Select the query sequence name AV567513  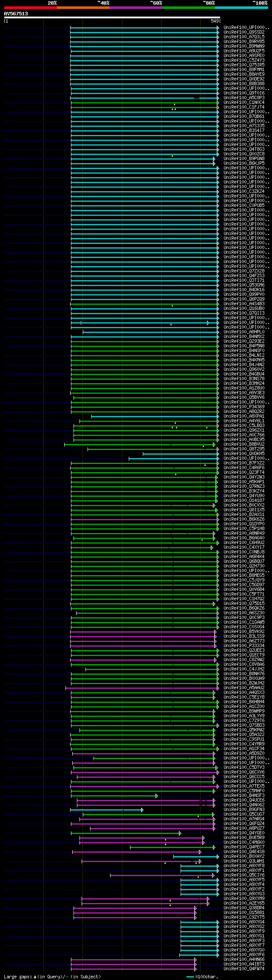point(16,14)
